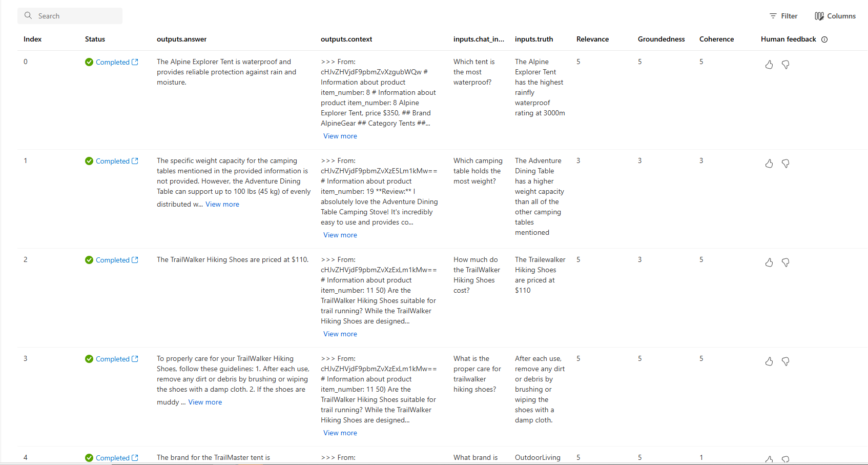Open row 2 Completed status link
The height and width of the screenshot is (465, 868).
(112, 260)
